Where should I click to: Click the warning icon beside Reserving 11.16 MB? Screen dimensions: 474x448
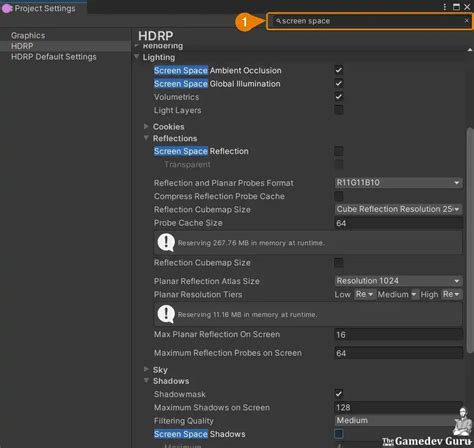point(166,314)
